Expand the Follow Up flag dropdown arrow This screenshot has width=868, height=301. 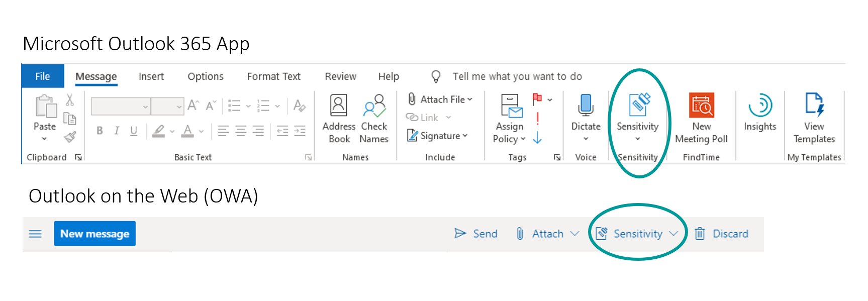550,100
